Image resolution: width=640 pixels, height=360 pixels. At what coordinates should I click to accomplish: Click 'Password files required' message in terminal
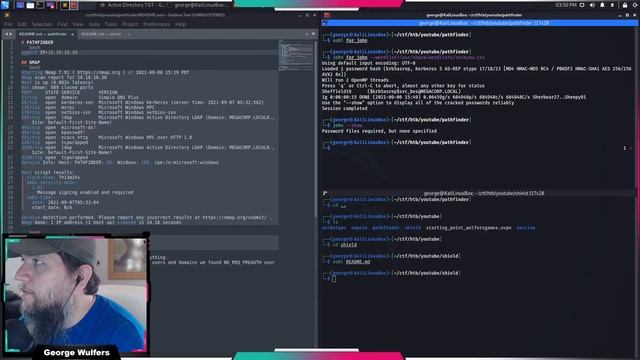coord(379,131)
